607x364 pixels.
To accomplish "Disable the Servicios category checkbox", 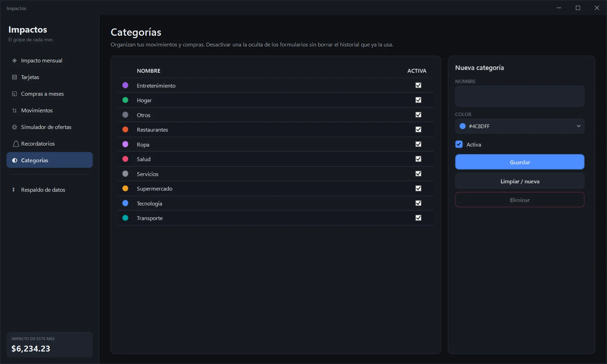I will (418, 174).
